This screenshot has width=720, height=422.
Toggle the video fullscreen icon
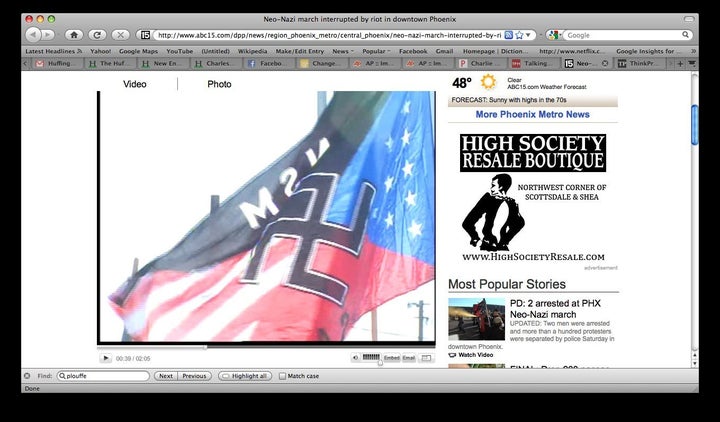point(426,358)
